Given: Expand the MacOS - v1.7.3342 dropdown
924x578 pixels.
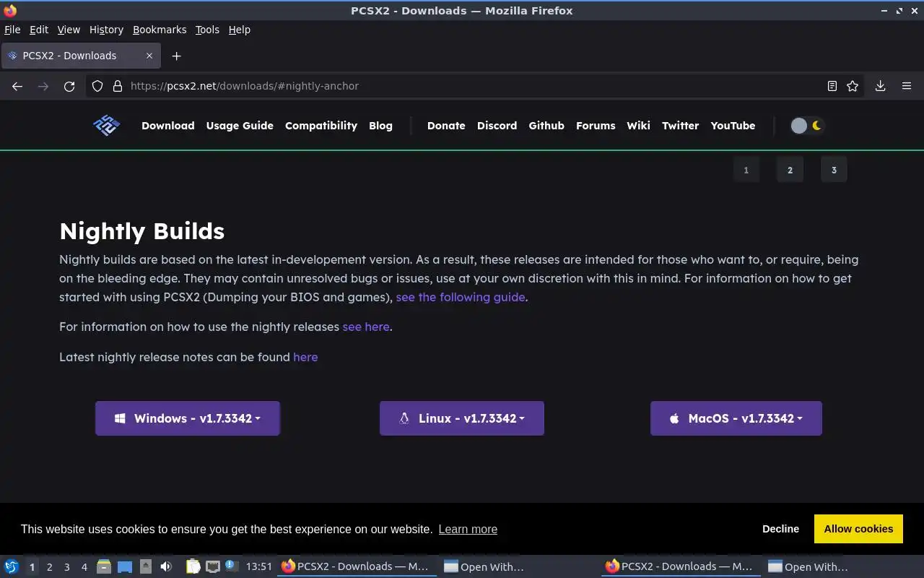Looking at the screenshot, I should (x=736, y=418).
